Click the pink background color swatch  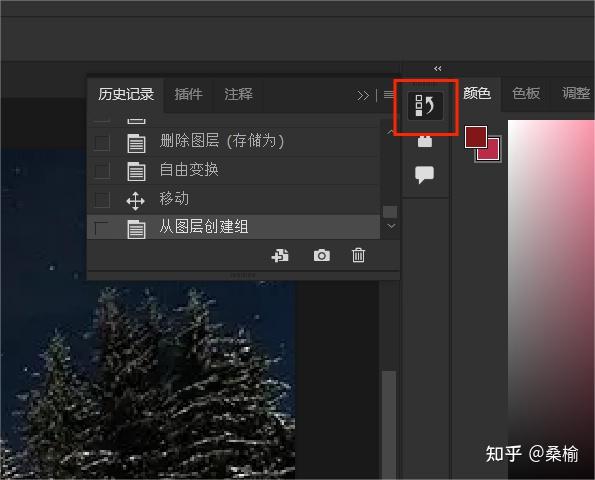[492, 153]
